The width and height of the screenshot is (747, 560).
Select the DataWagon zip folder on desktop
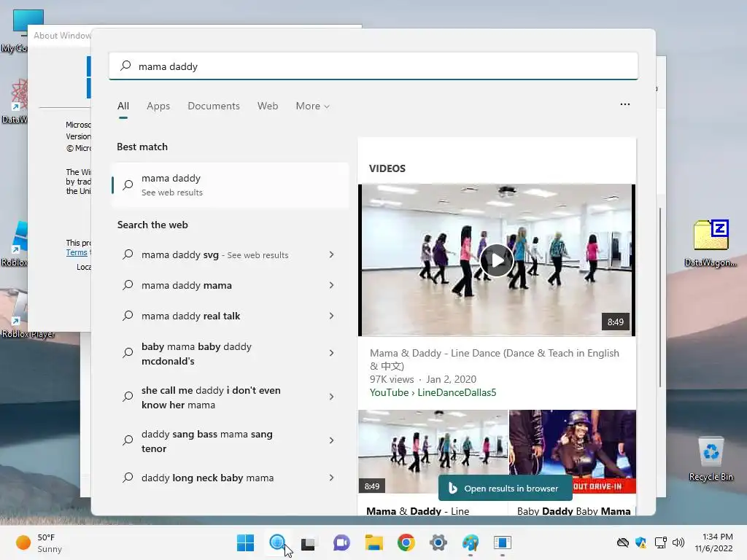(711, 244)
